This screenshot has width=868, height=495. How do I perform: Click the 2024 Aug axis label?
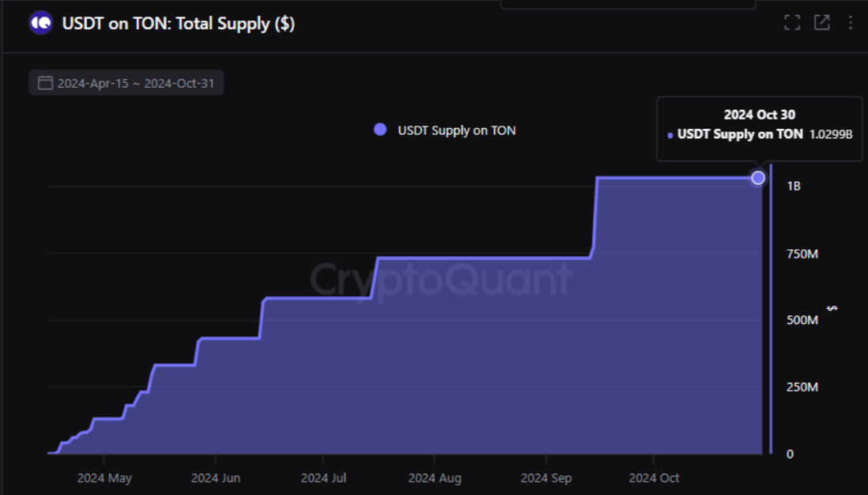click(435, 478)
